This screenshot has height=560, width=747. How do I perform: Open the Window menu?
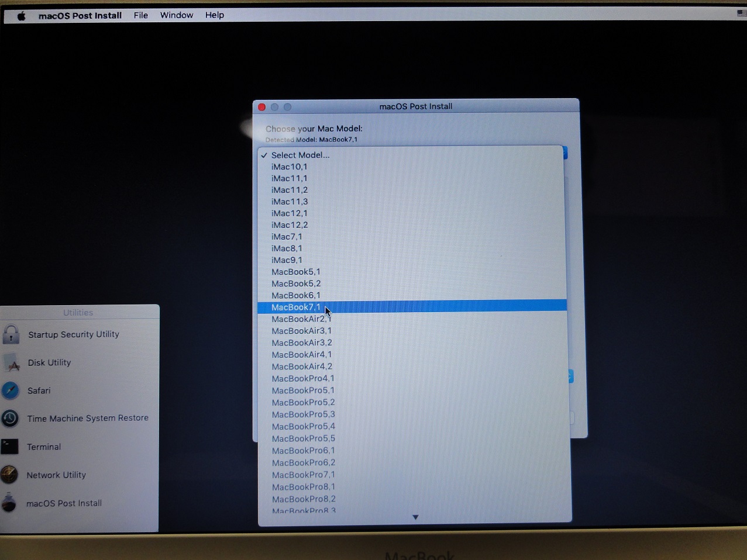point(177,15)
